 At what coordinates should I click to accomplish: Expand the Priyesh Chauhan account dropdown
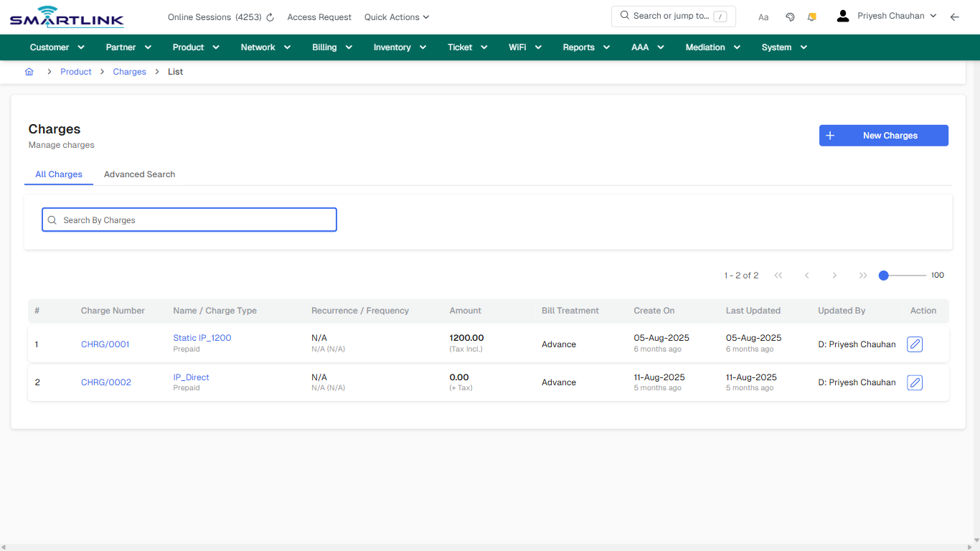coord(892,15)
